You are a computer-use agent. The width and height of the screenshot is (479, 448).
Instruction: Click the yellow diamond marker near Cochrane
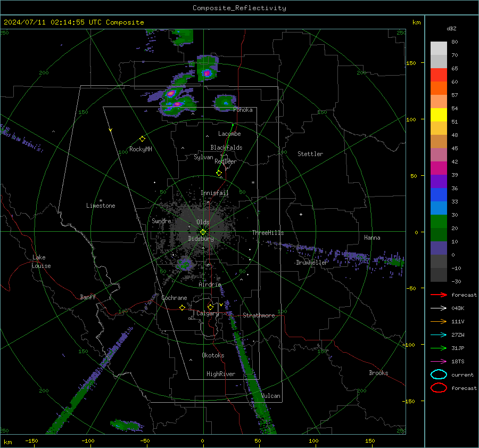[182, 308]
